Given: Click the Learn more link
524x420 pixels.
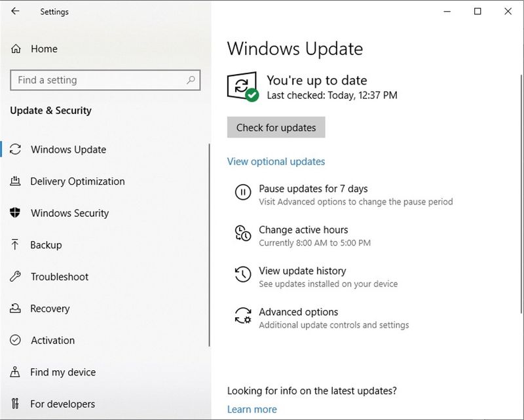Looking at the screenshot, I should click(252, 409).
